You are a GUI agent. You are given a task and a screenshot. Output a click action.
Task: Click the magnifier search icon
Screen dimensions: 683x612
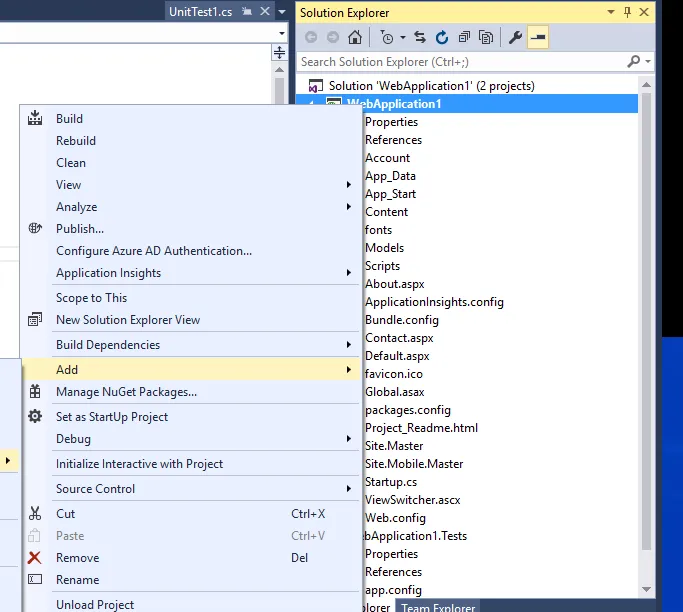click(634, 61)
